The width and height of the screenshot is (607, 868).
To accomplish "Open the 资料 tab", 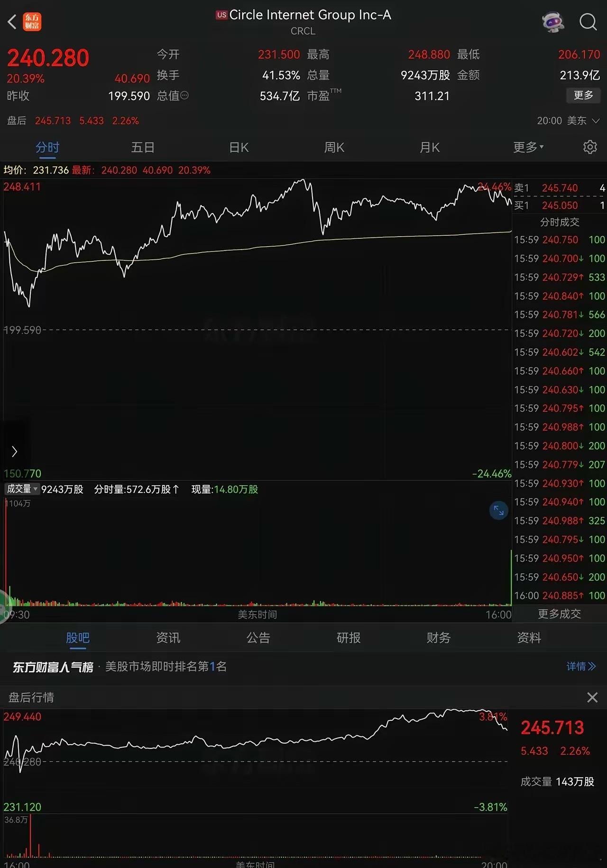I will pos(529,638).
